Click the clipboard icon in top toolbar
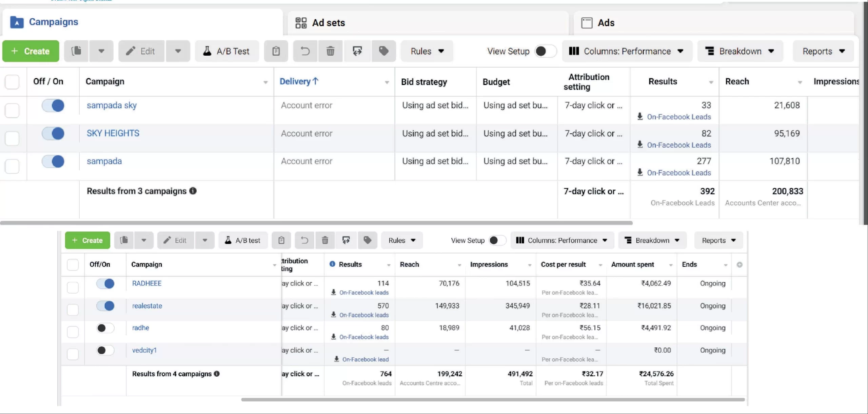This screenshot has height=414, width=868. click(276, 51)
